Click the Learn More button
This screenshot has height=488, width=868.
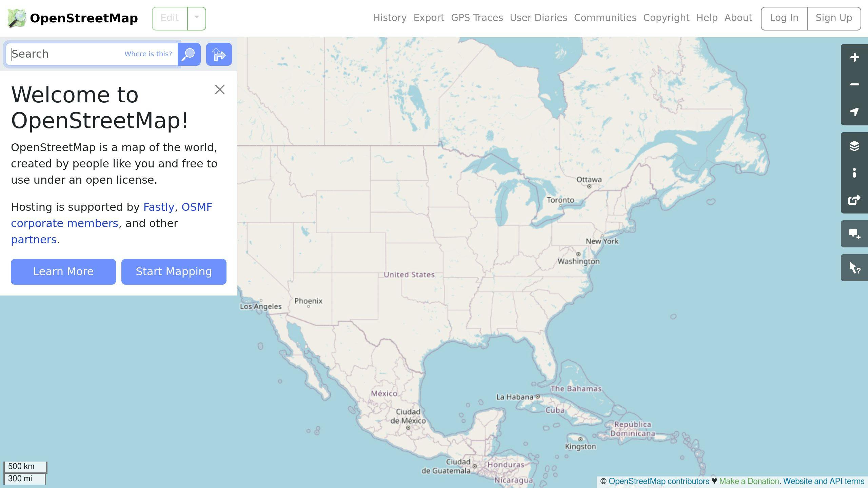point(63,271)
